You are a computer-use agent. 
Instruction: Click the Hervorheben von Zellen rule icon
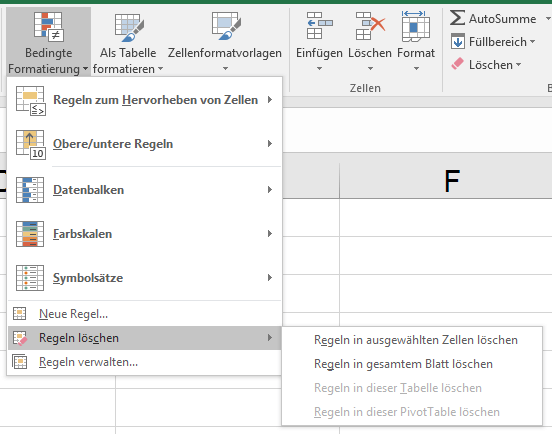click(31, 101)
